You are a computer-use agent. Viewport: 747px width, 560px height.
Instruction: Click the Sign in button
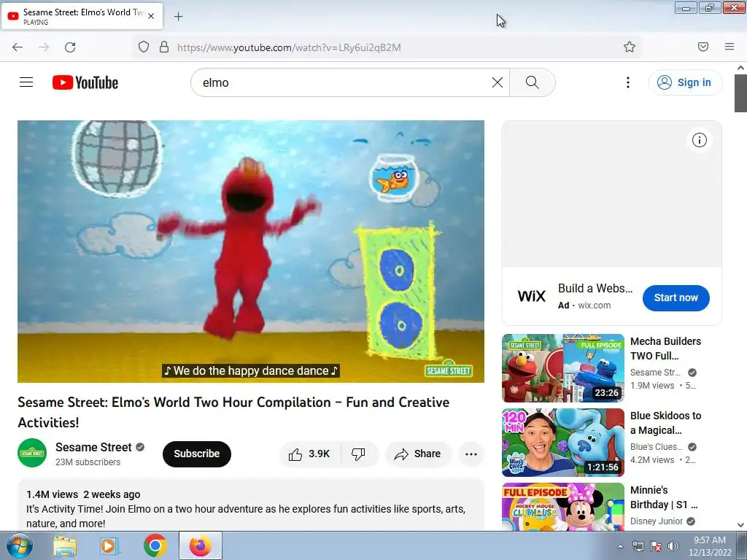(686, 82)
